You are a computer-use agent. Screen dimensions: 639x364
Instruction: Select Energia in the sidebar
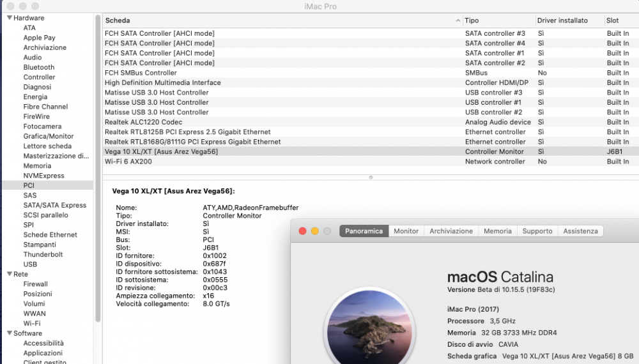(35, 96)
